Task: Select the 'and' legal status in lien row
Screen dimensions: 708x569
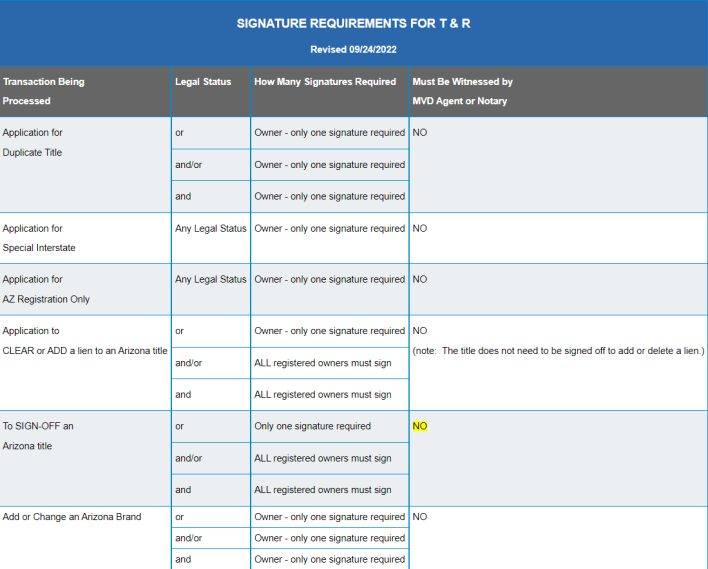Action: tap(211, 395)
